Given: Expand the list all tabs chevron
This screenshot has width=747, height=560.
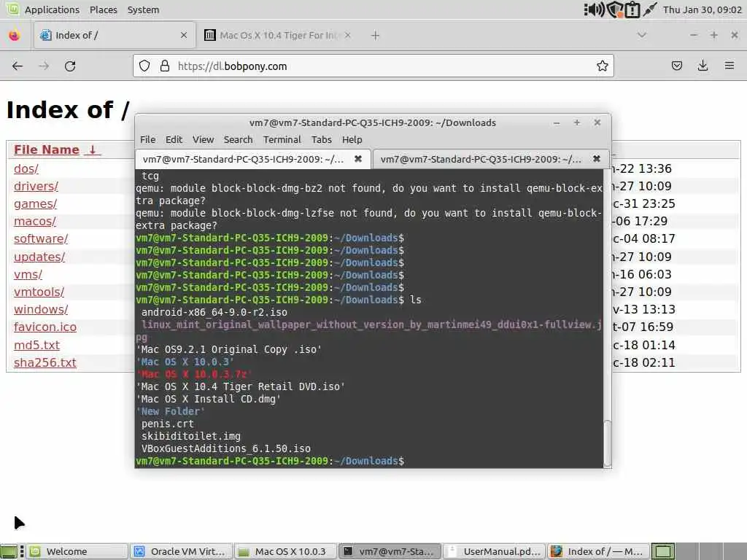Looking at the screenshot, I should pos(642,35).
